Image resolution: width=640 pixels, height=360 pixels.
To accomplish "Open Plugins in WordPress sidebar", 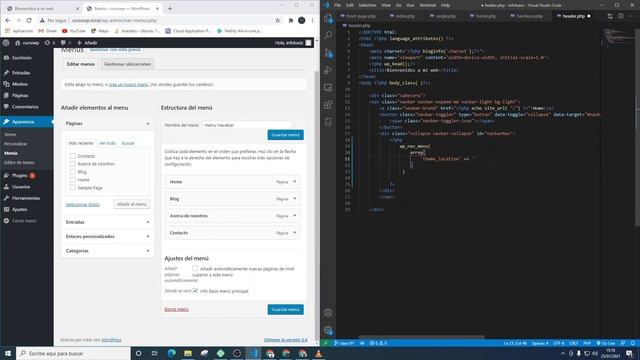I will pyautogui.click(x=20, y=176).
